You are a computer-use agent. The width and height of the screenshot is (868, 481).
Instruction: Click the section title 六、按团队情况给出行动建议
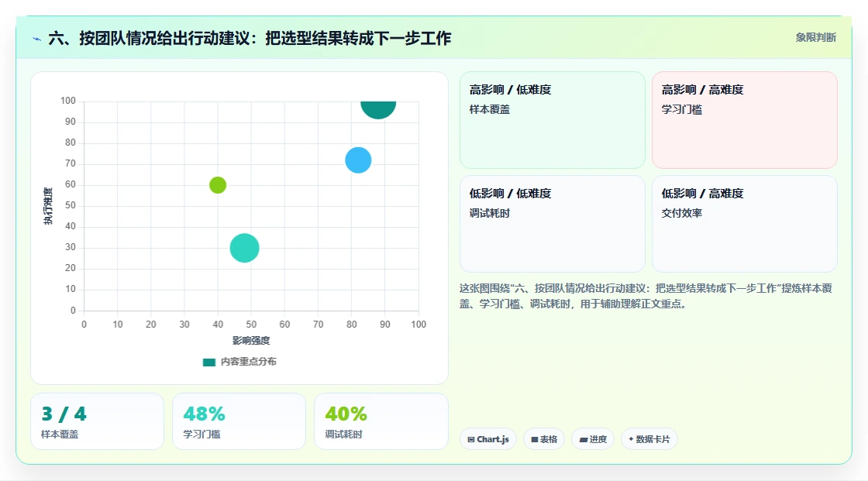tap(250, 38)
